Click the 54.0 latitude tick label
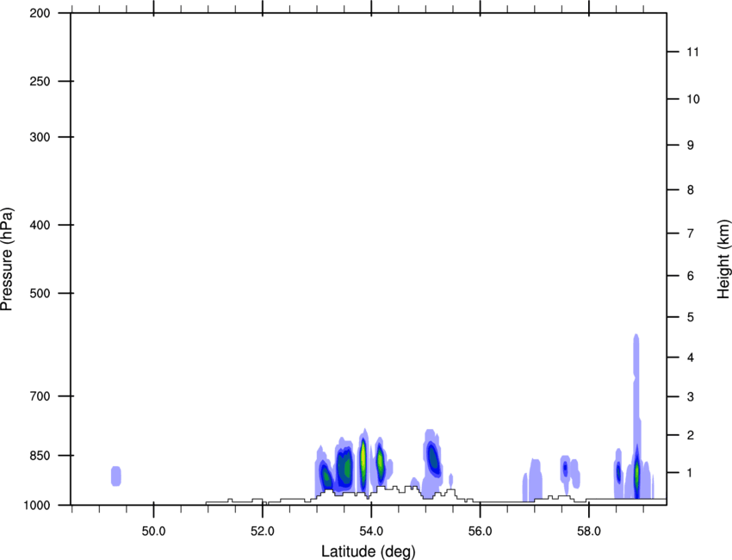 pyautogui.click(x=372, y=532)
